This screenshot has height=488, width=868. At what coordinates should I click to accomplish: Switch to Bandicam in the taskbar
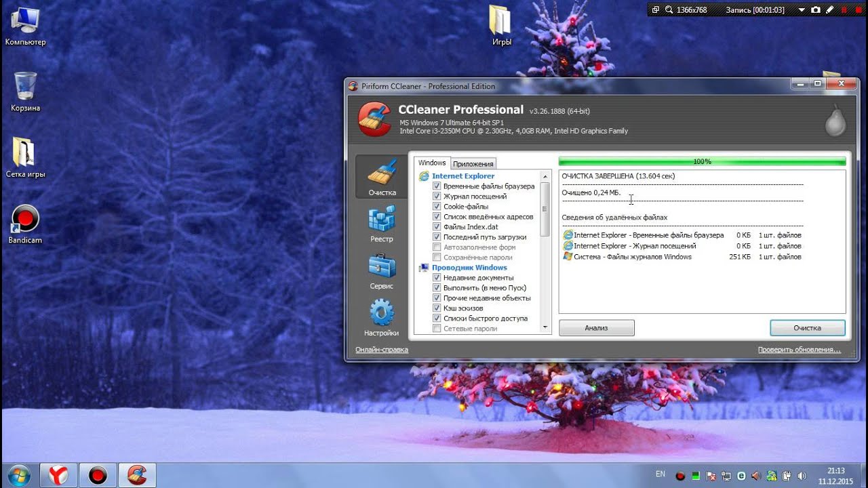(98, 475)
